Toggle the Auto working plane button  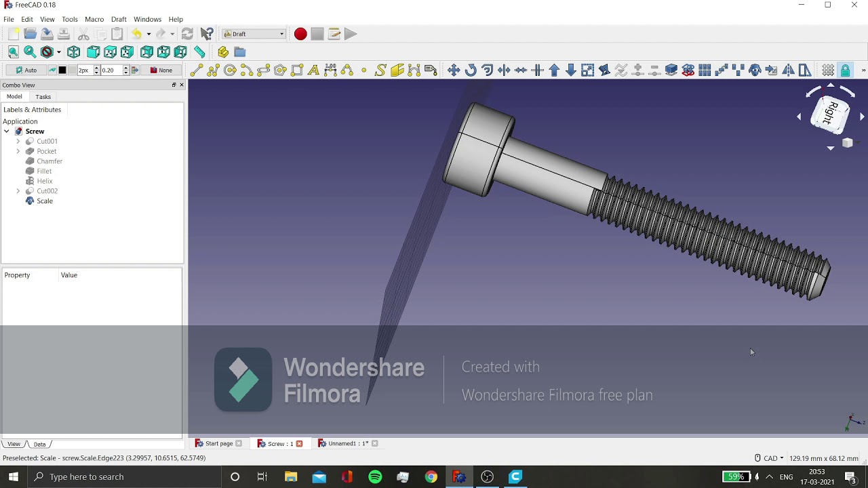click(26, 70)
